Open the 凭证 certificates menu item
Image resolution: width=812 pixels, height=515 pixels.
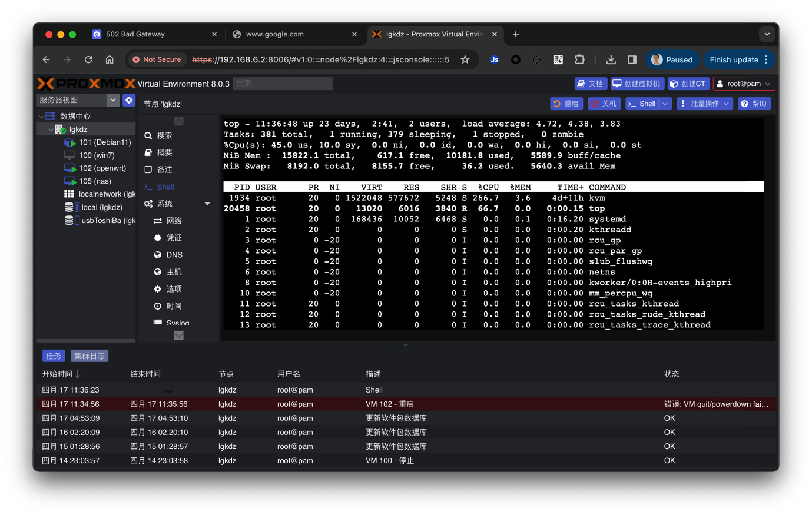point(174,238)
